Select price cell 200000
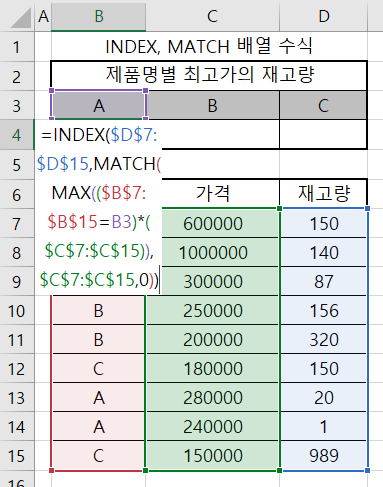This screenshot has height=487, width=383. point(212,339)
